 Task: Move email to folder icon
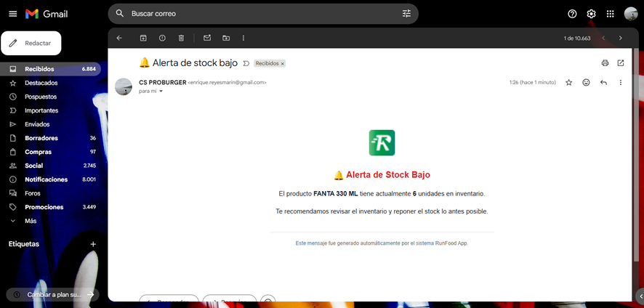(x=226, y=38)
